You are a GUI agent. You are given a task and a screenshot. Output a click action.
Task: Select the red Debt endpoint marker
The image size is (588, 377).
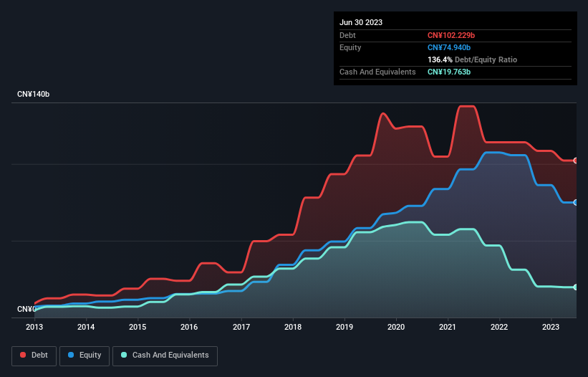click(x=576, y=161)
